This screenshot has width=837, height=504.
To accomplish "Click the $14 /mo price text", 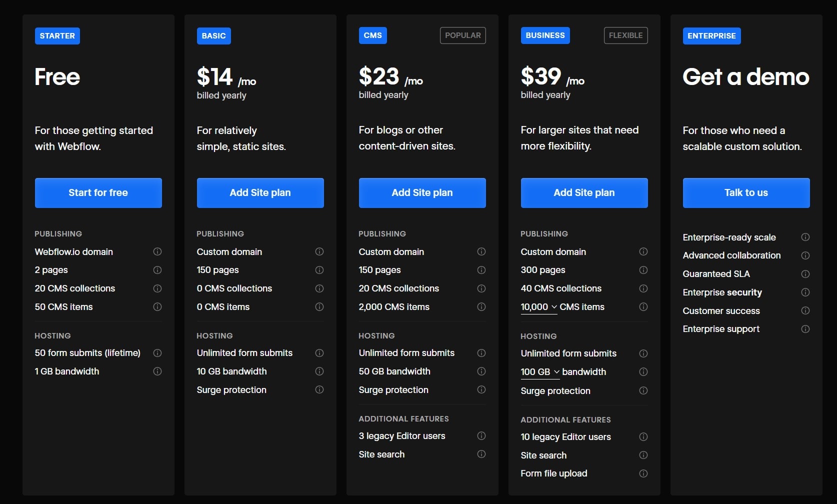I will point(226,77).
